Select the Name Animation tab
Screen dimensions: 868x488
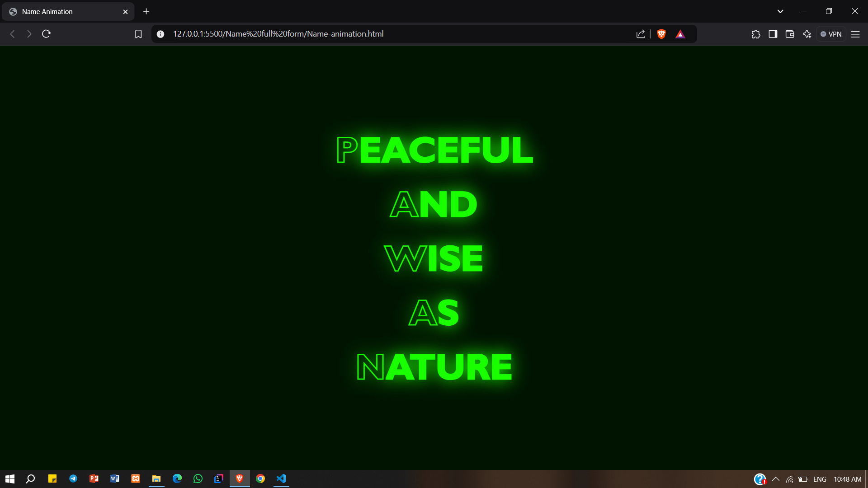(x=63, y=11)
